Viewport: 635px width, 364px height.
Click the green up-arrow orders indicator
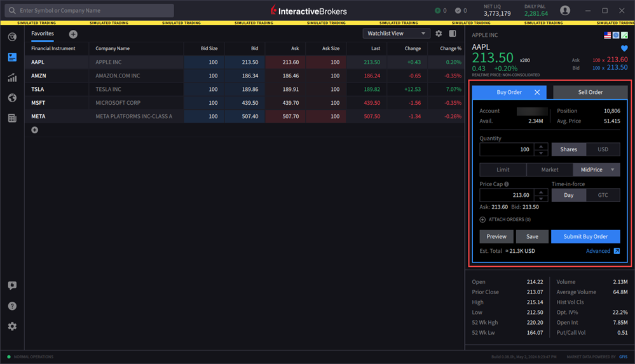(x=437, y=11)
